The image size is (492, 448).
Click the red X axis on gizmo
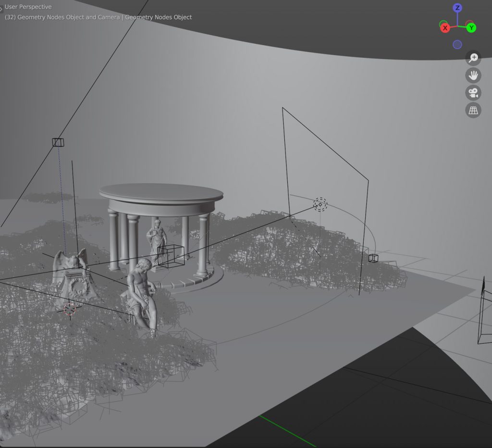(x=445, y=28)
